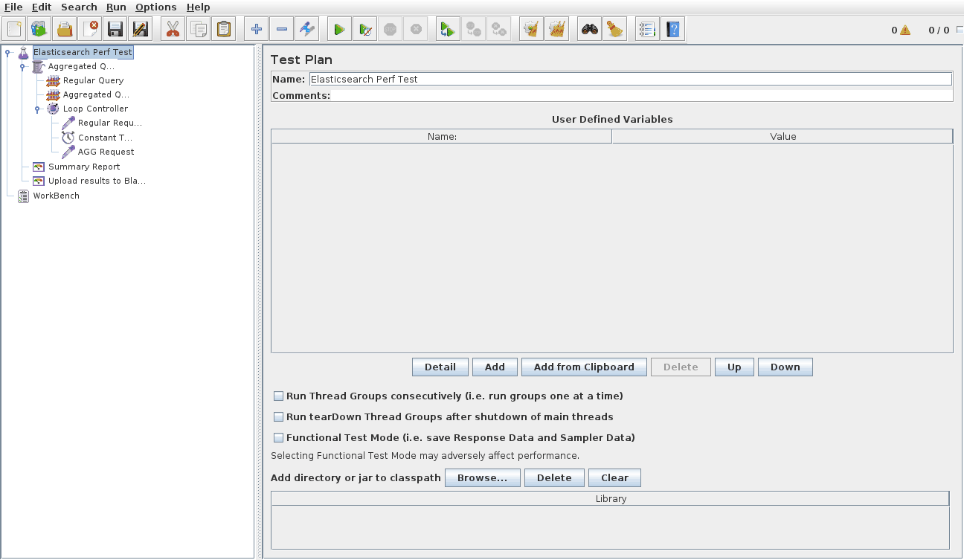
Task: Check Run tearDown Thread Groups after shutdown
Action: [x=278, y=416]
